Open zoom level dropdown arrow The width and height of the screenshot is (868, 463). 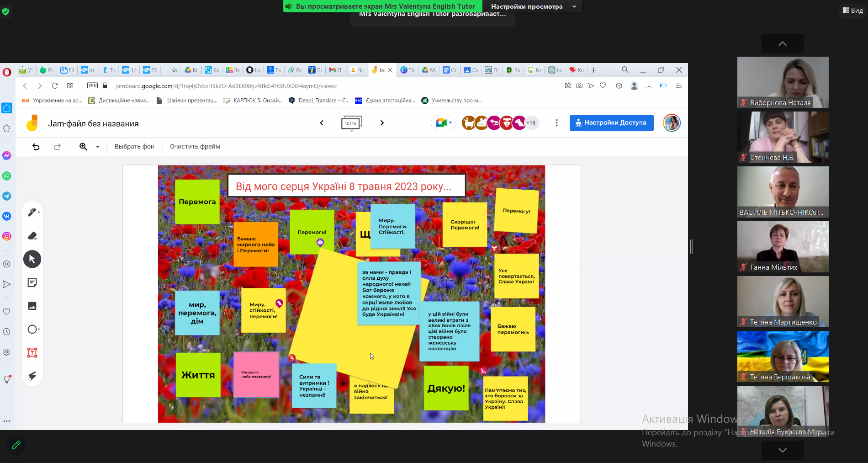click(x=97, y=147)
